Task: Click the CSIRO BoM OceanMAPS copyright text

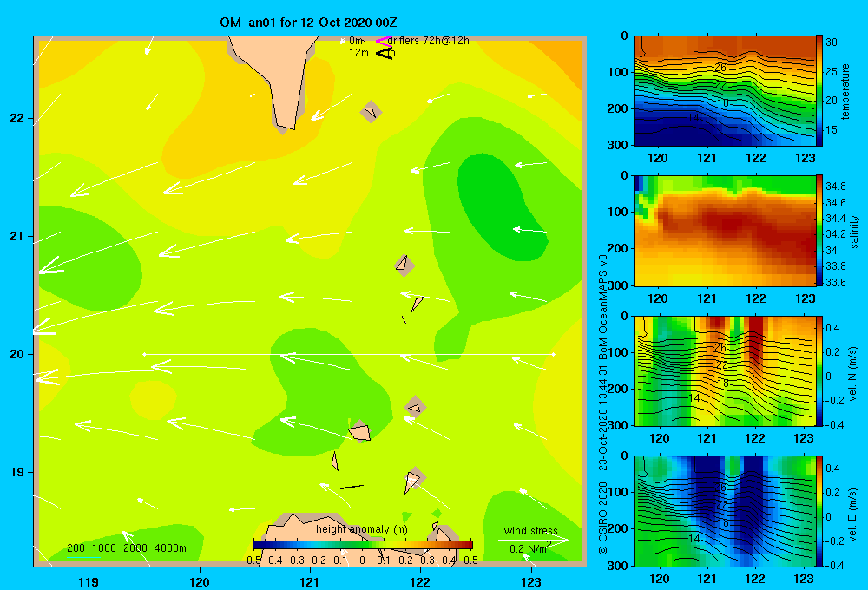Action: click(603, 404)
